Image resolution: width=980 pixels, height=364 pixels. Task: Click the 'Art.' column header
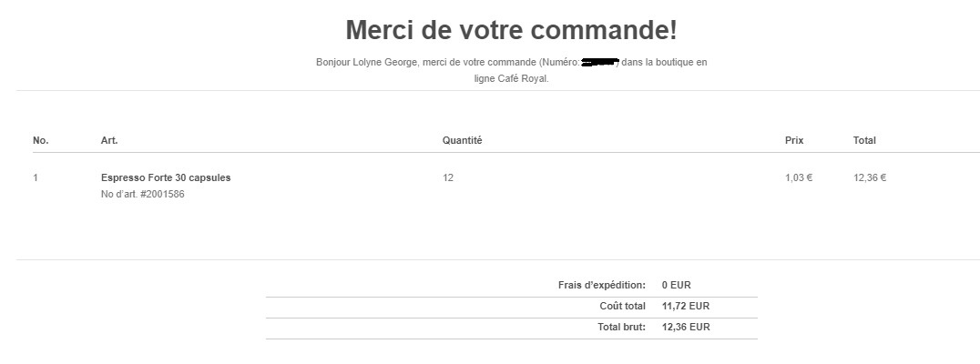coord(109,140)
